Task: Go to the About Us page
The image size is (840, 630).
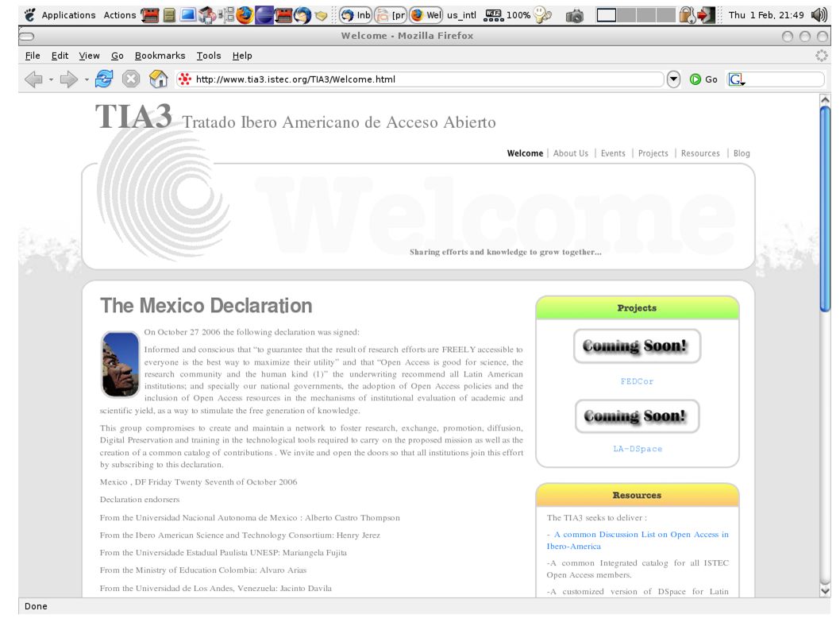Action: [x=571, y=153]
